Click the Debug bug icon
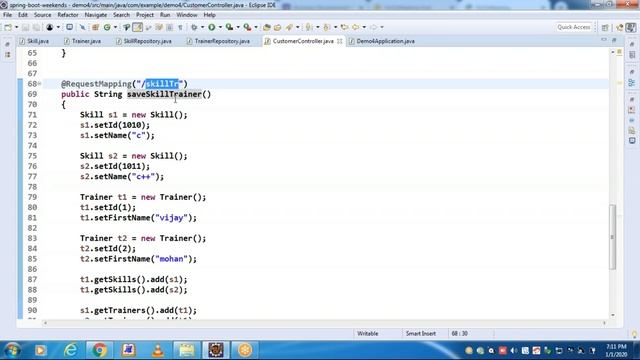This screenshot has height=360, width=640. 194,27
